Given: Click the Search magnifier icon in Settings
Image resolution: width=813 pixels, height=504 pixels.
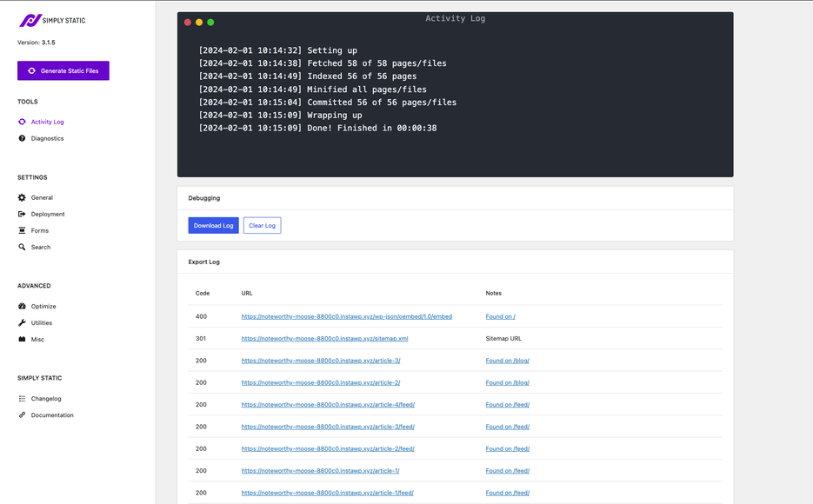Looking at the screenshot, I should pyautogui.click(x=20, y=247).
